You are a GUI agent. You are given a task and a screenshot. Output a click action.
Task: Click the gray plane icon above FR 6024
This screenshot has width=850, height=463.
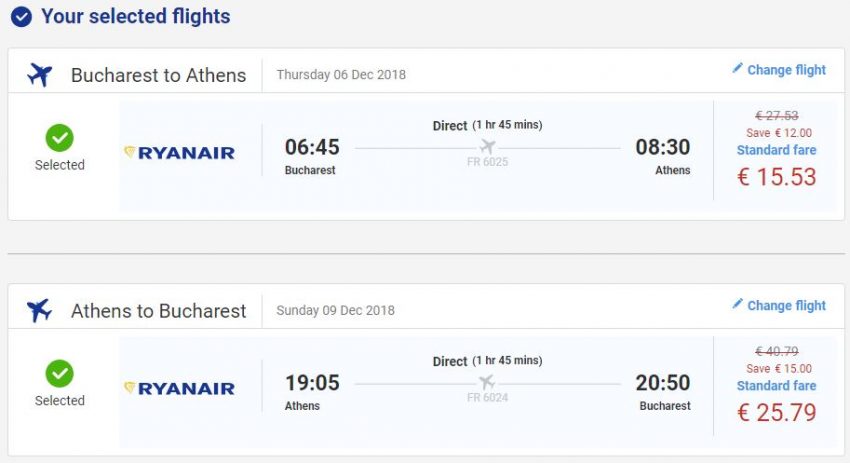click(x=487, y=383)
